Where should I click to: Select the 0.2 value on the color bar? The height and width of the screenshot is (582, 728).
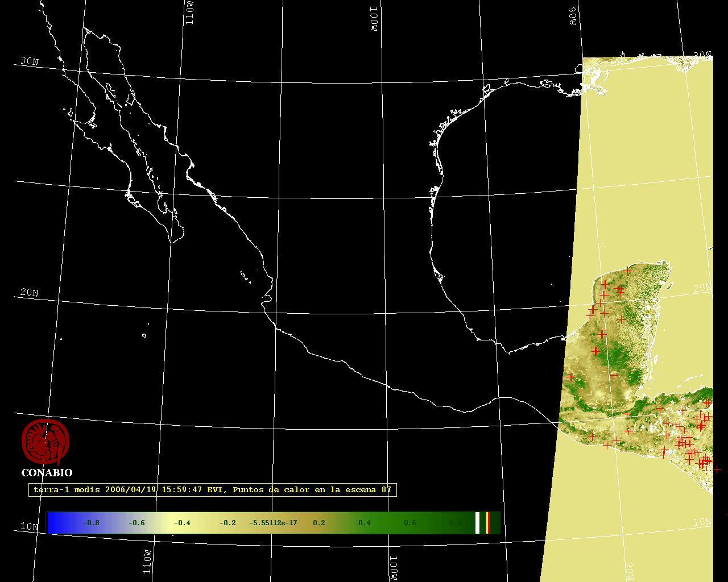pyautogui.click(x=318, y=523)
